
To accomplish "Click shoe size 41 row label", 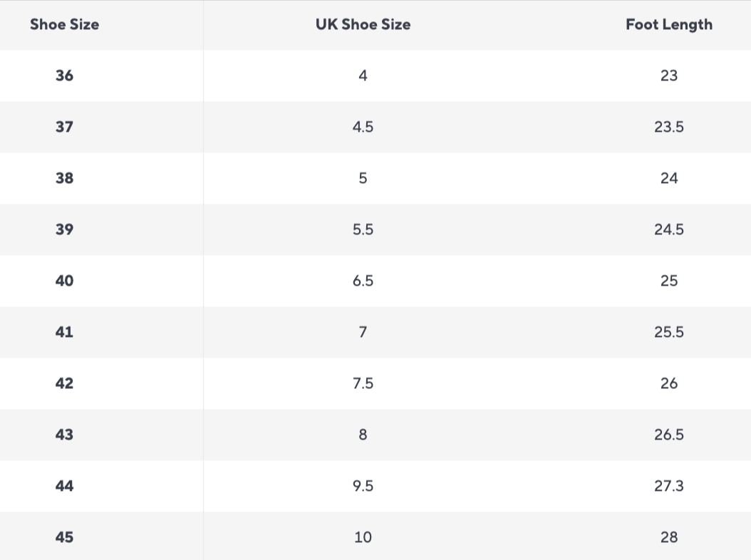I will click(x=64, y=332).
